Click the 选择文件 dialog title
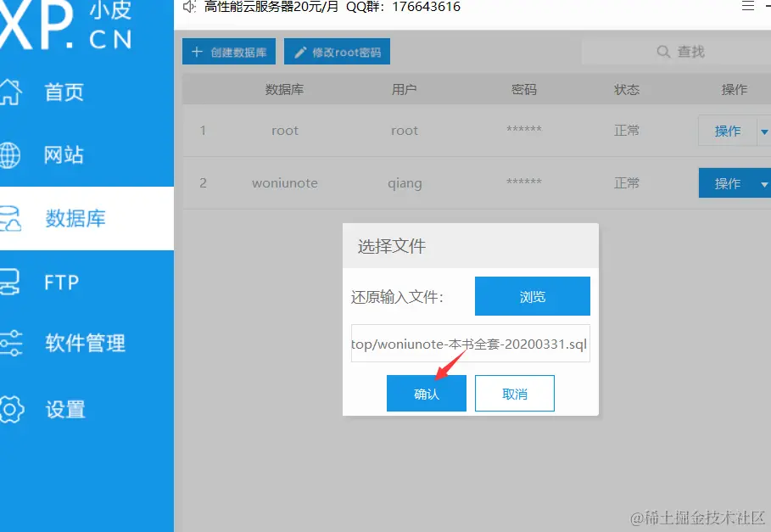This screenshot has height=532, width=771. click(x=391, y=246)
